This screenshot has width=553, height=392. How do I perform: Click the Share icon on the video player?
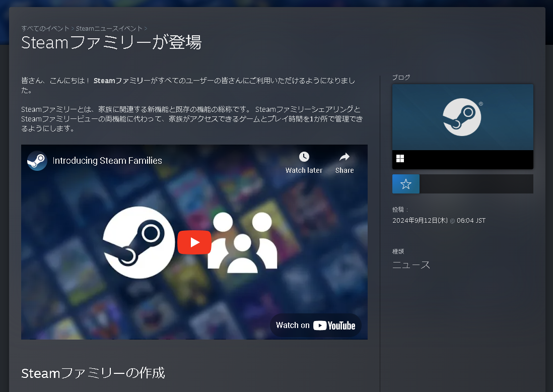(x=344, y=157)
